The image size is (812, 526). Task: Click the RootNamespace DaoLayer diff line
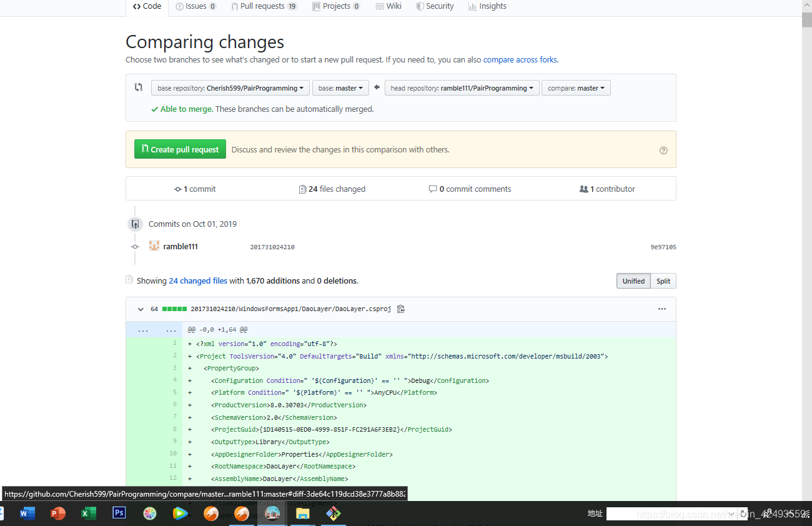pos(429,466)
